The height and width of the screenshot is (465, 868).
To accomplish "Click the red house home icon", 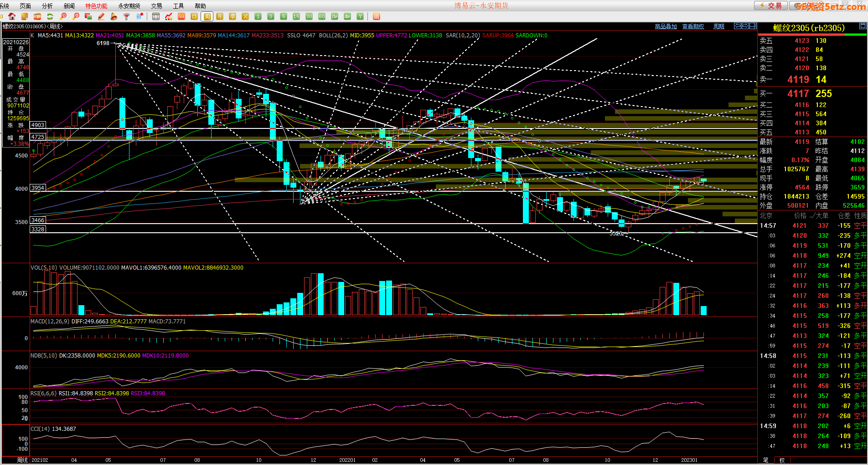I will point(12,16).
